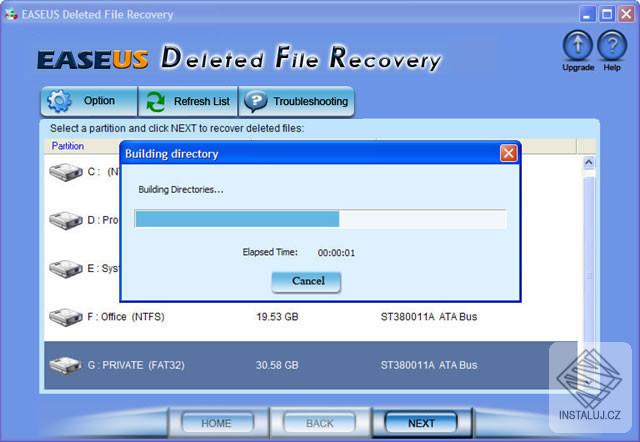The height and width of the screenshot is (442, 640).
Task: Click ST380011A ATA Bus in PRIVATE row
Action: (429, 365)
